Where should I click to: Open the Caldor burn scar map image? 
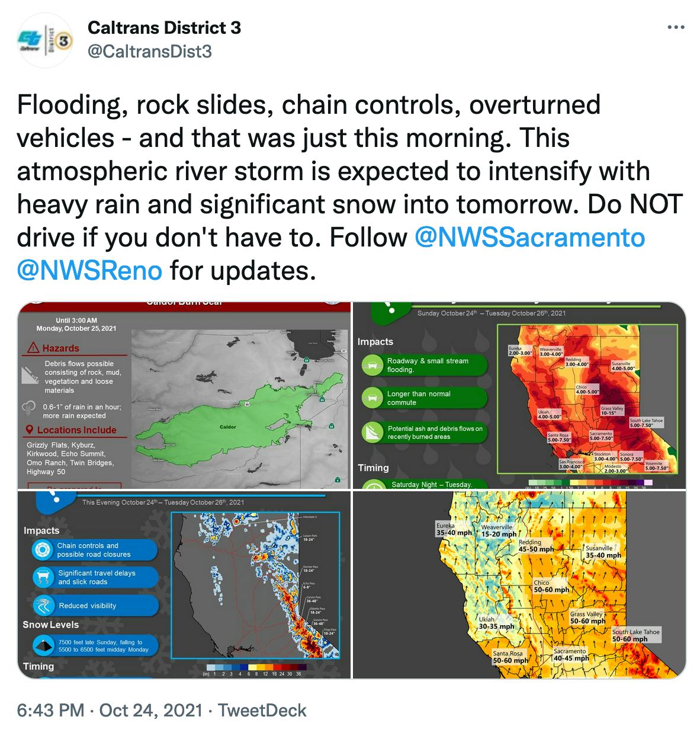[184, 395]
